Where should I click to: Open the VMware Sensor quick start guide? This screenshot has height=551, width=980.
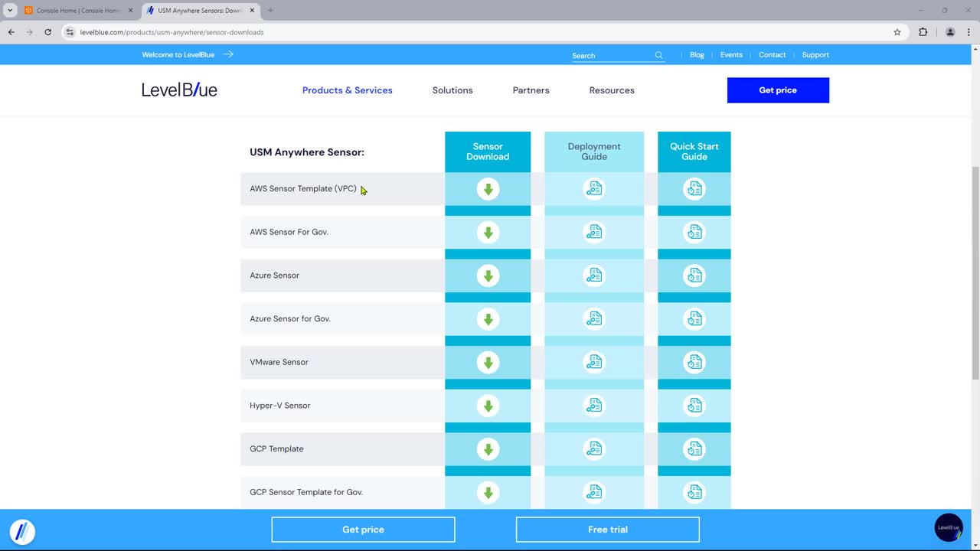694,362
